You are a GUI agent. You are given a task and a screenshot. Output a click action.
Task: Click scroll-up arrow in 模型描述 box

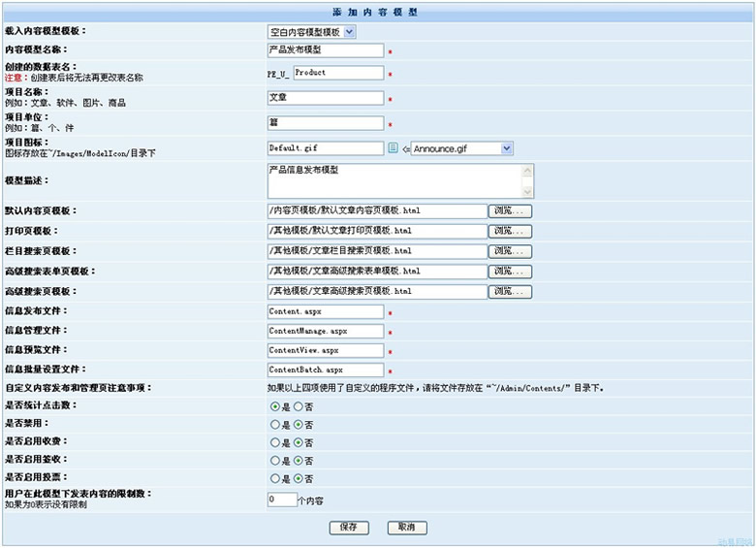point(527,171)
